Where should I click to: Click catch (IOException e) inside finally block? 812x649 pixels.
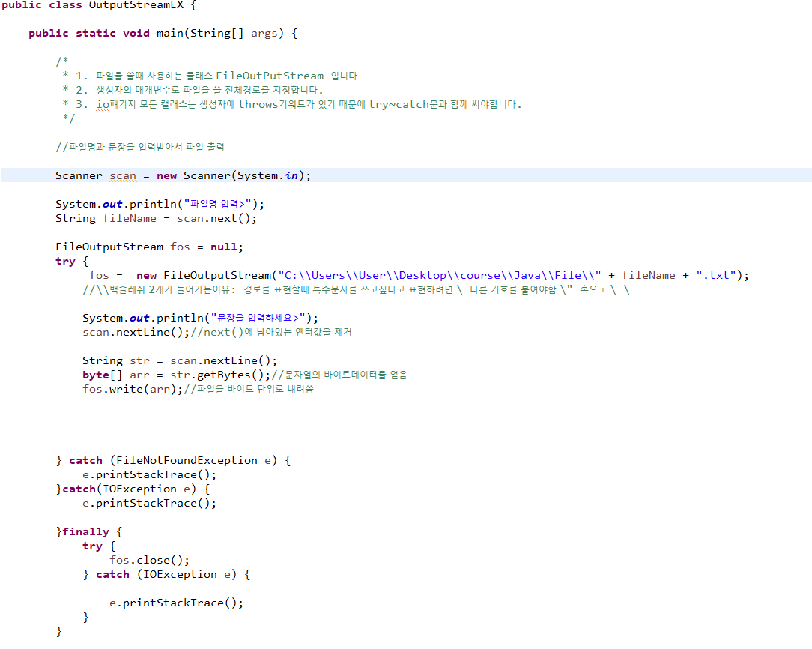(166, 574)
